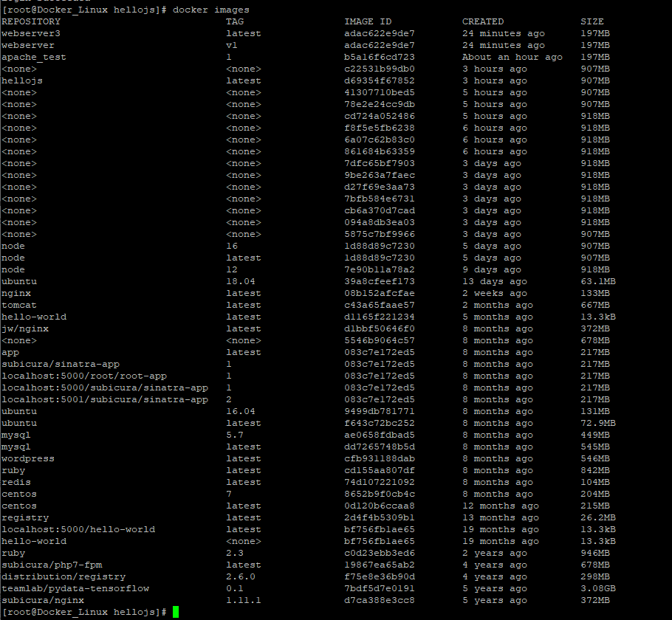Click image ID c22531b99db0

380,69
